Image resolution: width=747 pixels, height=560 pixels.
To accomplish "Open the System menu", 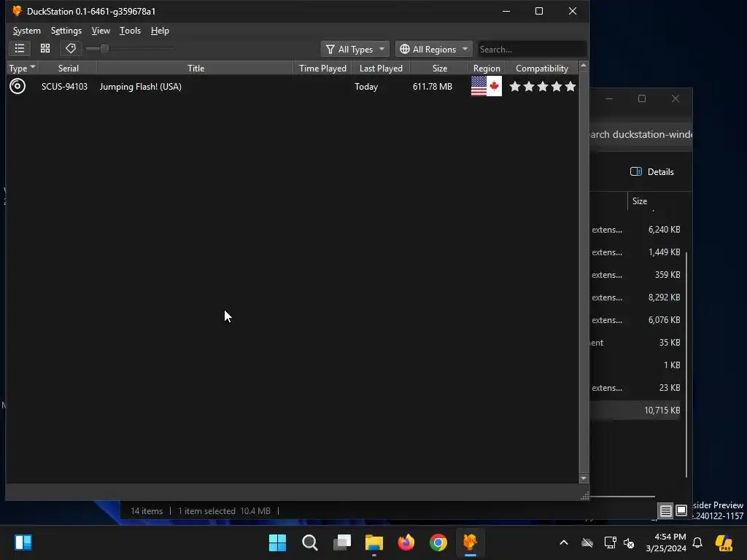I will click(27, 31).
